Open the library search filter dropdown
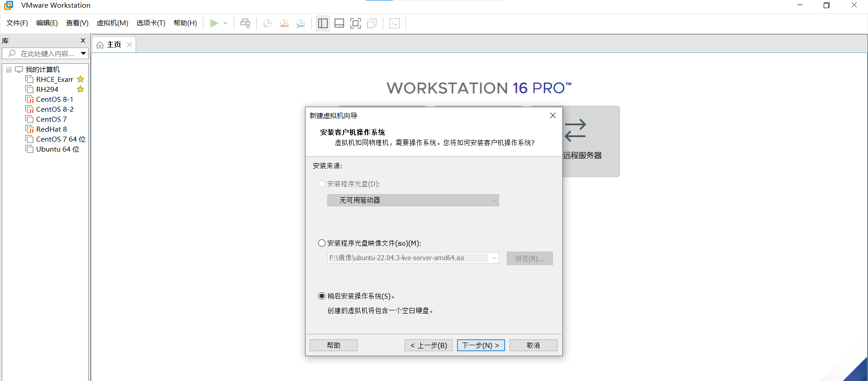The width and height of the screenshot is (868, 381). [84, 53]
